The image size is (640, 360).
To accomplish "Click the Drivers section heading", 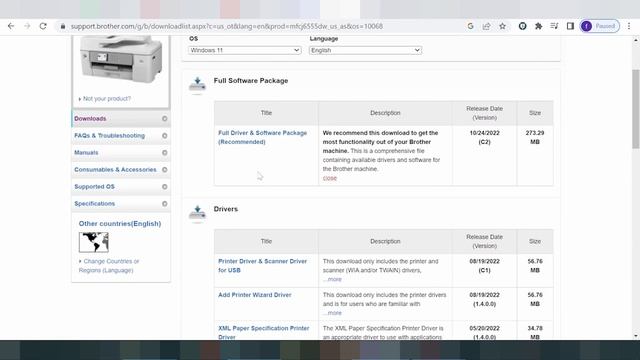I will 226,209.
